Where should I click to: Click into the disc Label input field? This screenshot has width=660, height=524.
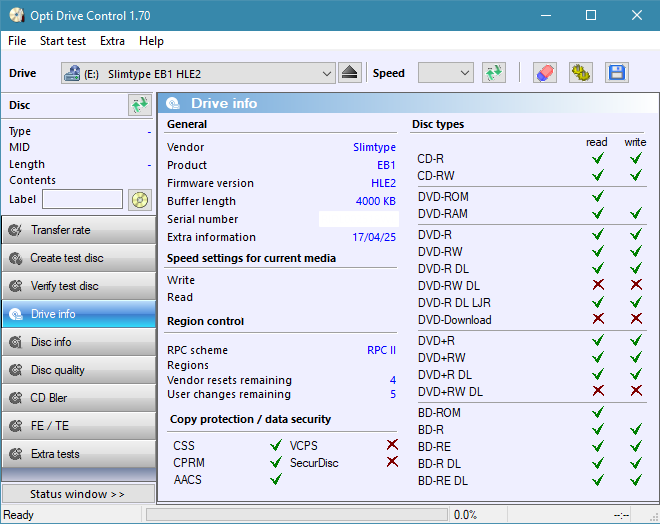click(x=82, y=199)
